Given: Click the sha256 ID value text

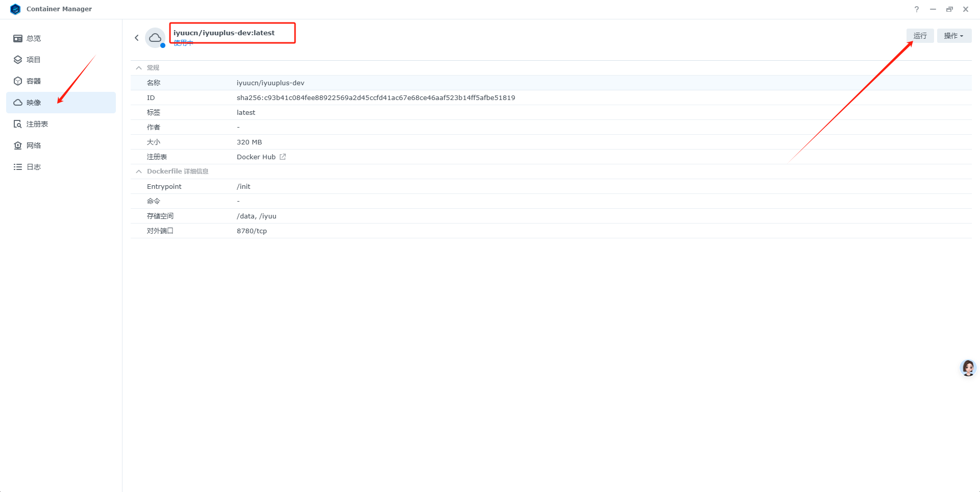Looking at the screenshot, I should pos(376,97).
